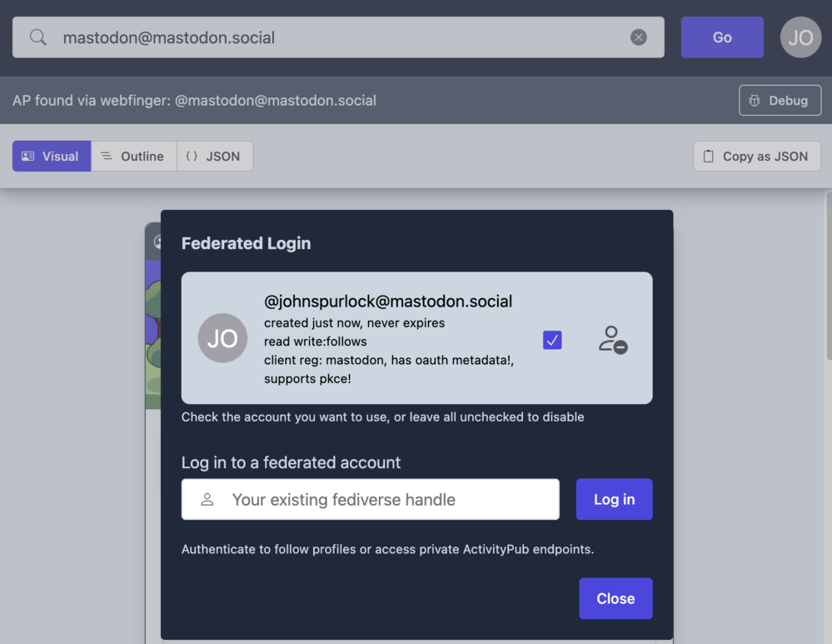Click the Log in button
The image size is (832, 644).
(614, 500)
